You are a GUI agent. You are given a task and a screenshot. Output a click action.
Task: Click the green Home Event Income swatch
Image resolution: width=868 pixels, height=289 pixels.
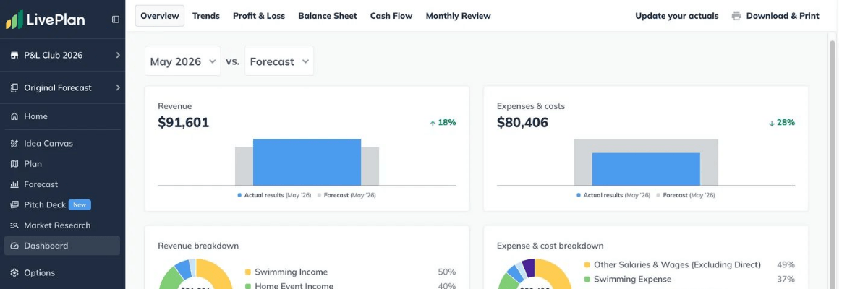click(248, 286)
